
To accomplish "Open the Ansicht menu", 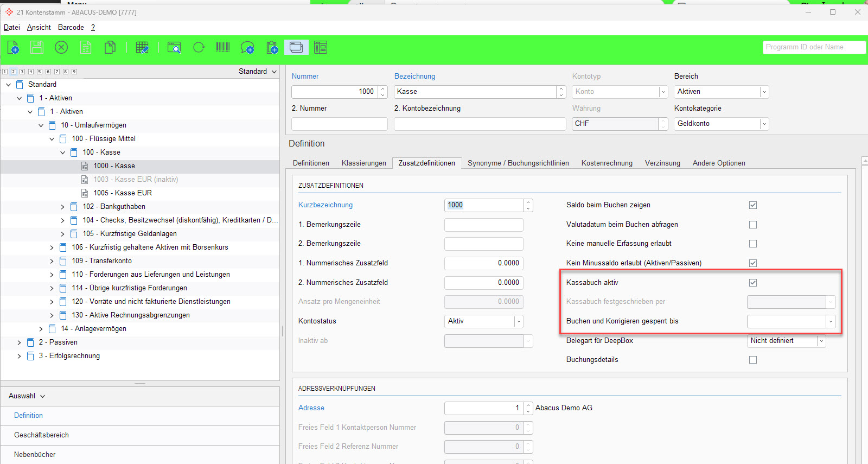I will tap(39, 27).
